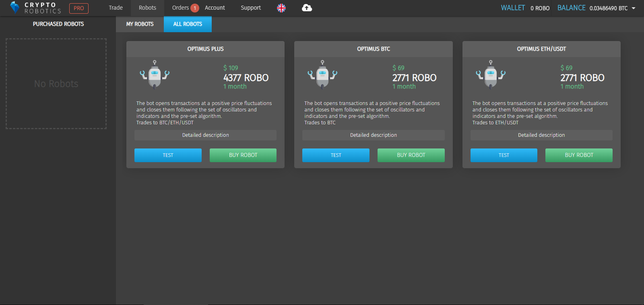Buy the Optimus Plus robot

click(x=243, y=155)
